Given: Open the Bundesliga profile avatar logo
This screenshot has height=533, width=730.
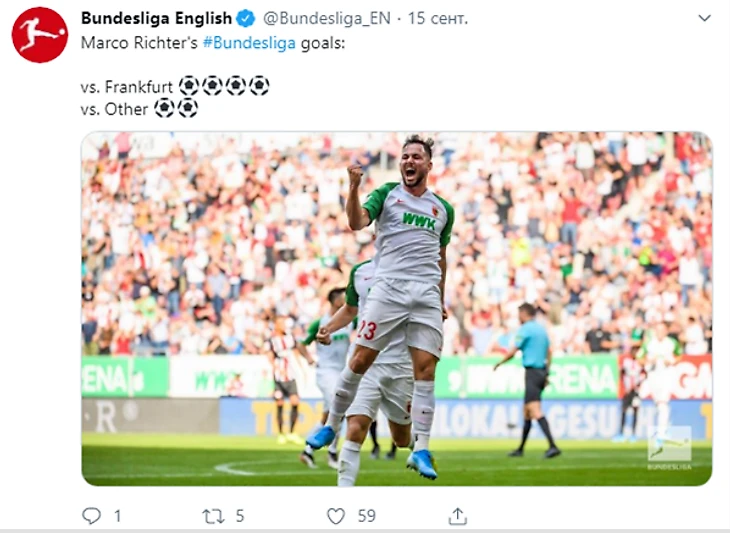Looking at the screenshot, I should point(40,35).
